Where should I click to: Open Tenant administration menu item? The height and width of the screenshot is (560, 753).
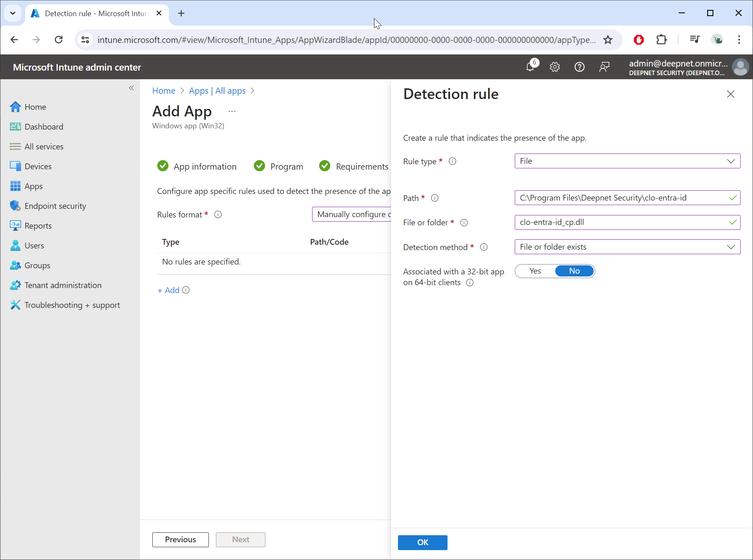[63, 285]
